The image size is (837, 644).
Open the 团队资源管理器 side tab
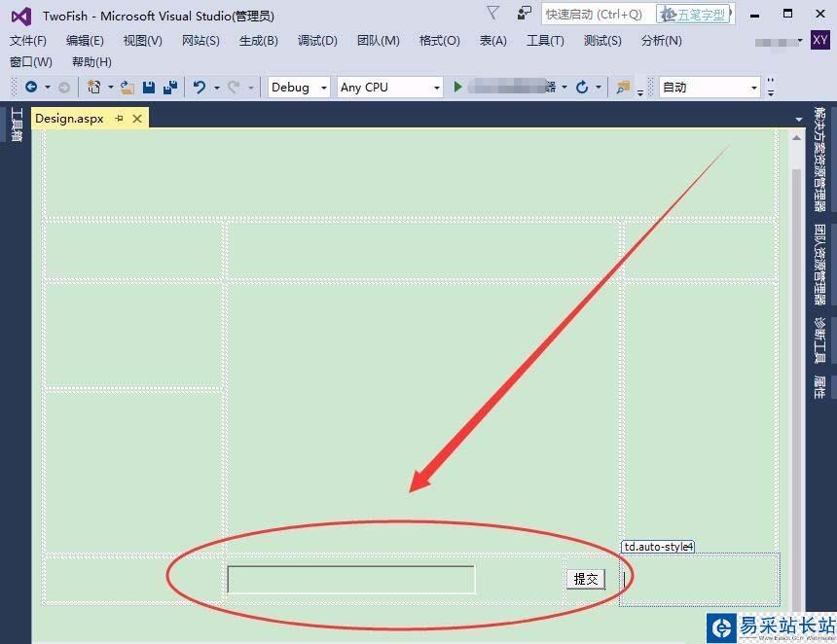(x=819, y=264)
